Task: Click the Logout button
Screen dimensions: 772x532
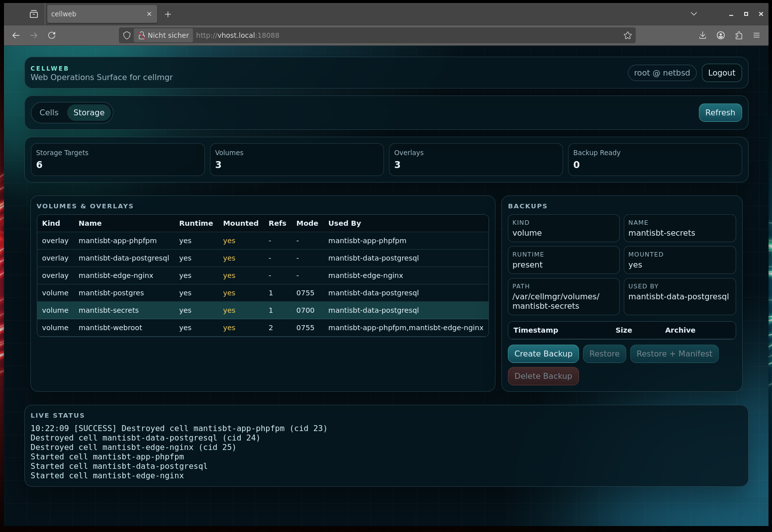Action: pyautogui.click(x=721, y=73)
